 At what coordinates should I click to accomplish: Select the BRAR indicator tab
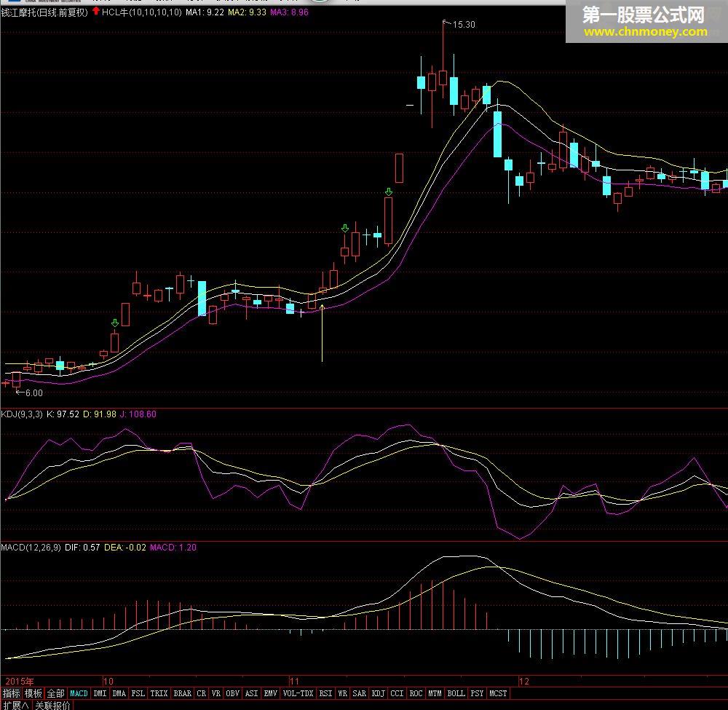click(x=183, y=693)
